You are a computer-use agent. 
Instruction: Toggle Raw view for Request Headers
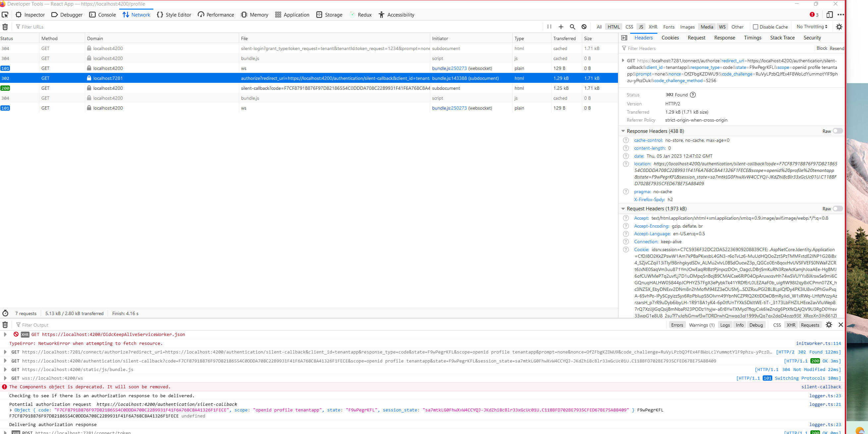[x=837, y=209]
